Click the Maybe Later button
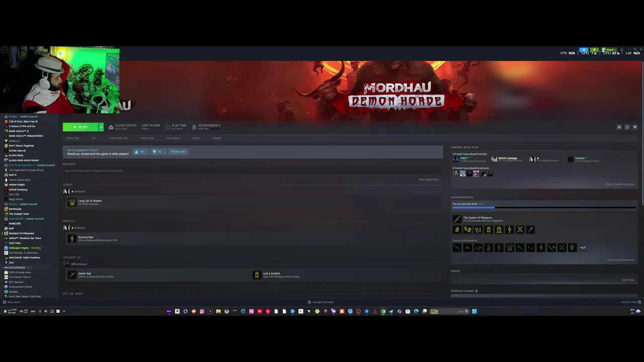This screenshot has height=362, width=644. pos(178,151)
